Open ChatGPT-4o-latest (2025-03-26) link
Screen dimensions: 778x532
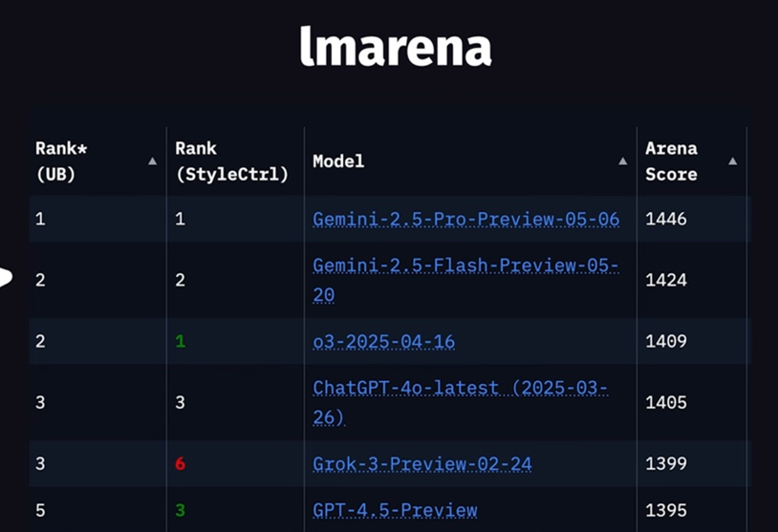(x=460, y=389)
